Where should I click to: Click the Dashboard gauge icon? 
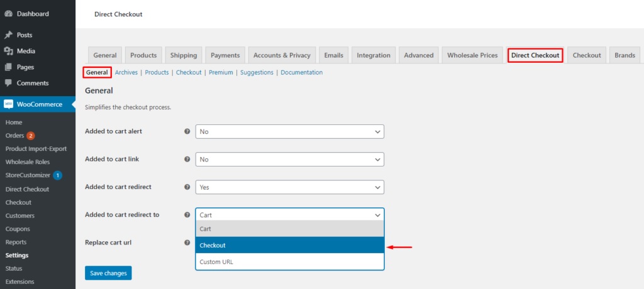tap(8, 14)
